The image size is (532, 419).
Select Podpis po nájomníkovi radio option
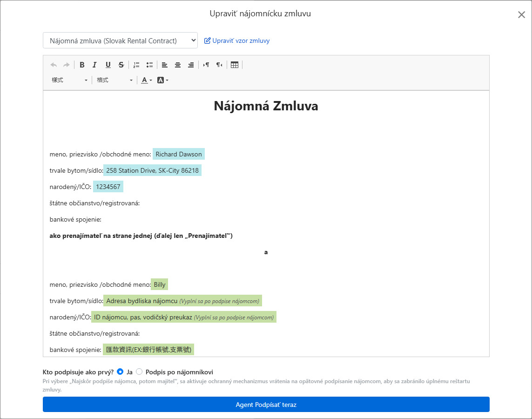pos(139,372)
